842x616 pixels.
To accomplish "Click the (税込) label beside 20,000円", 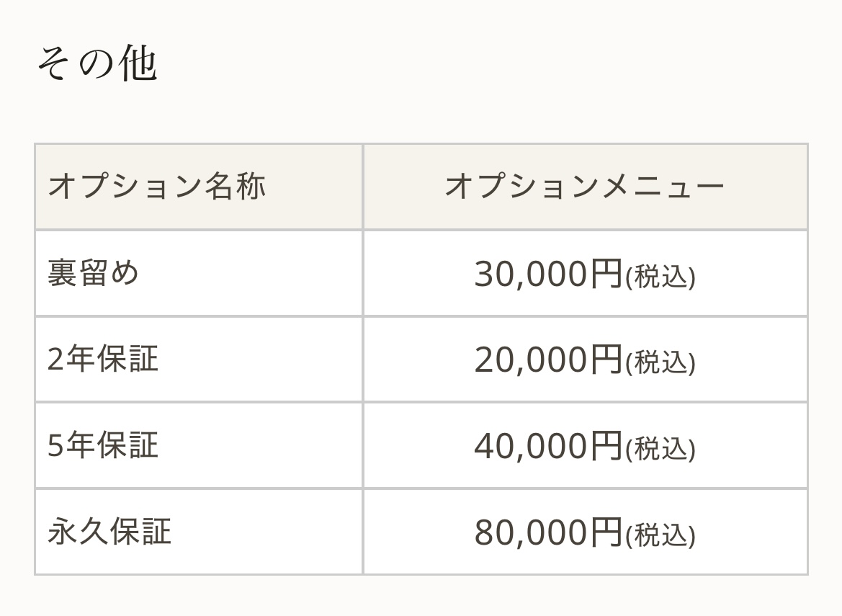I will 660,362.
